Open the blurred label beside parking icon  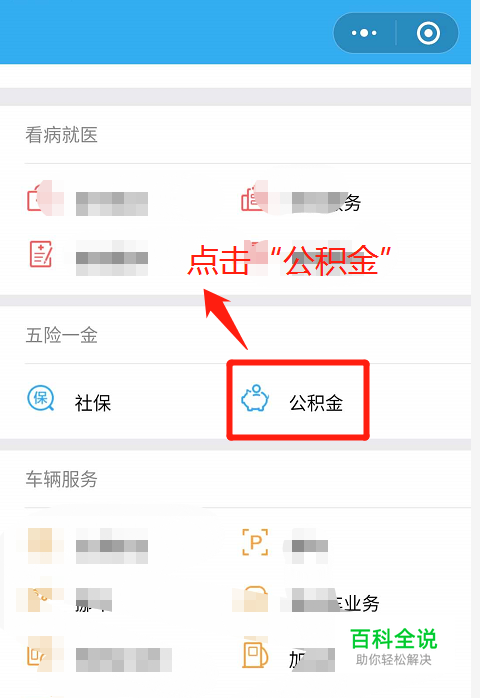tap(310, 546)
